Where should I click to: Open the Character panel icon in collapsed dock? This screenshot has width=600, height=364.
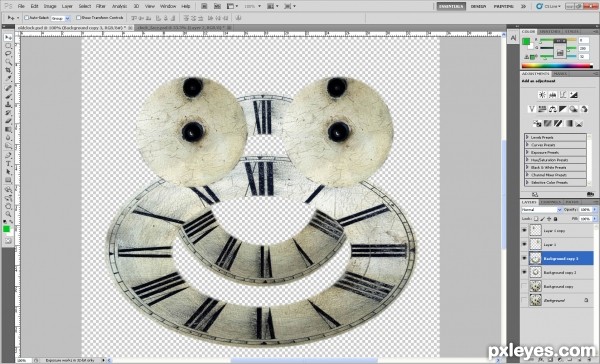[x=513, y=38]
